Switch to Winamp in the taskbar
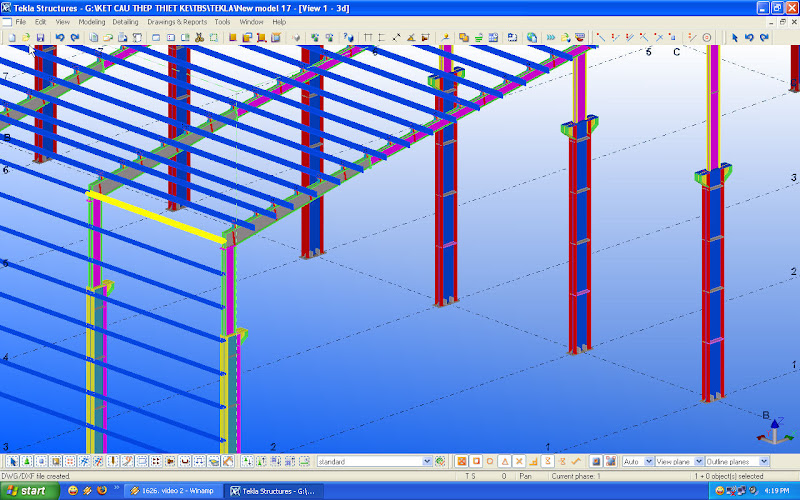Screen dimensions: 800x500 [x=173, y=491]
